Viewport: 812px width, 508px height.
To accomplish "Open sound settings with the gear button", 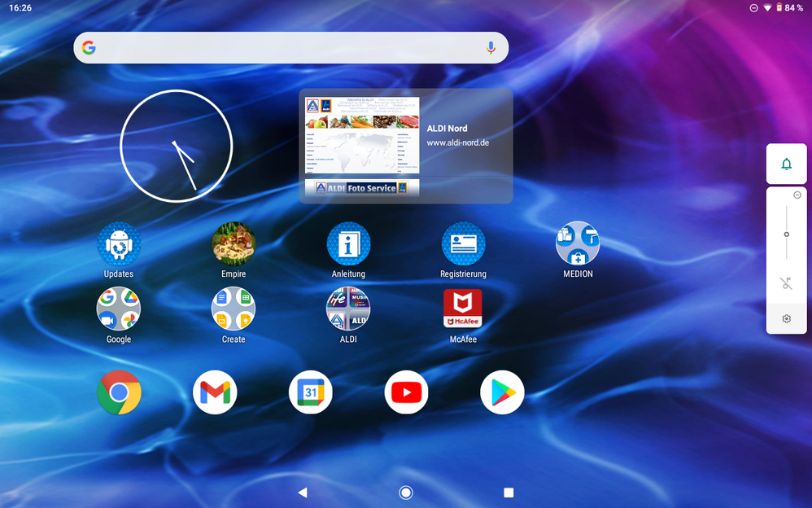I will [786, 318].
